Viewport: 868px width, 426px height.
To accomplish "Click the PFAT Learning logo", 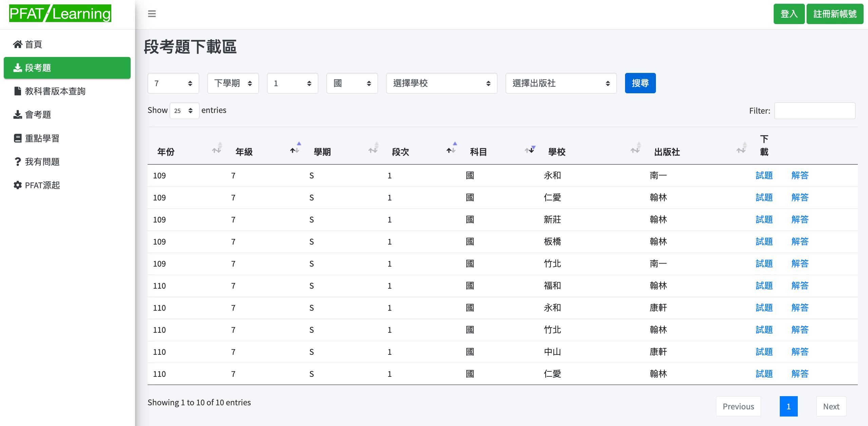I will click(60, 14).
